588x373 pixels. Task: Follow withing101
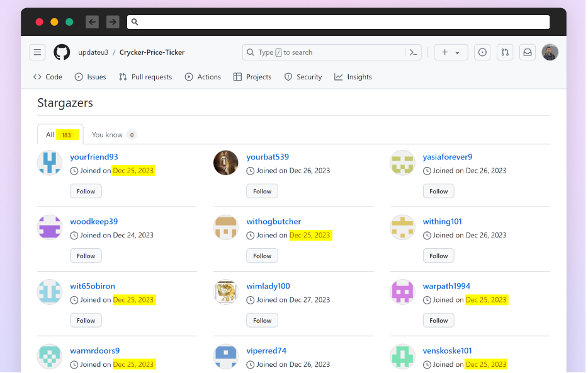pos(438,256)
